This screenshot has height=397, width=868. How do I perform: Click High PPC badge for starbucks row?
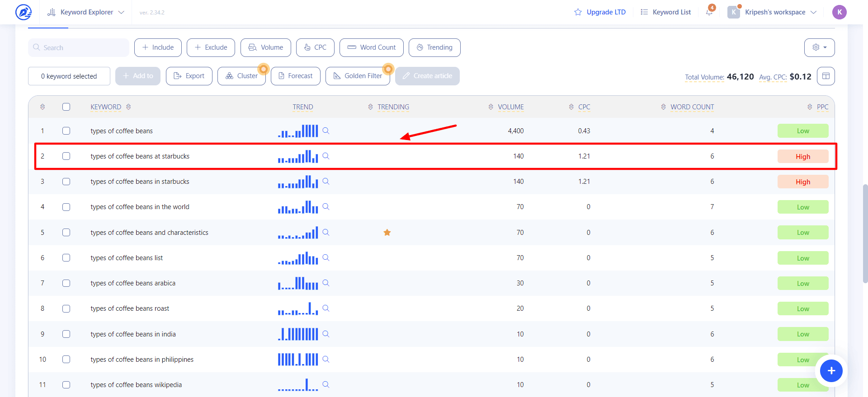coord(802,157)
